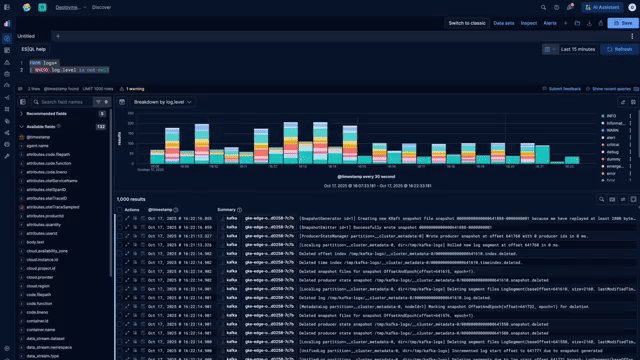The width and height of the screenshot is (640, 360).
Task: Open the Alerts menu item
Action: point(550,23)
